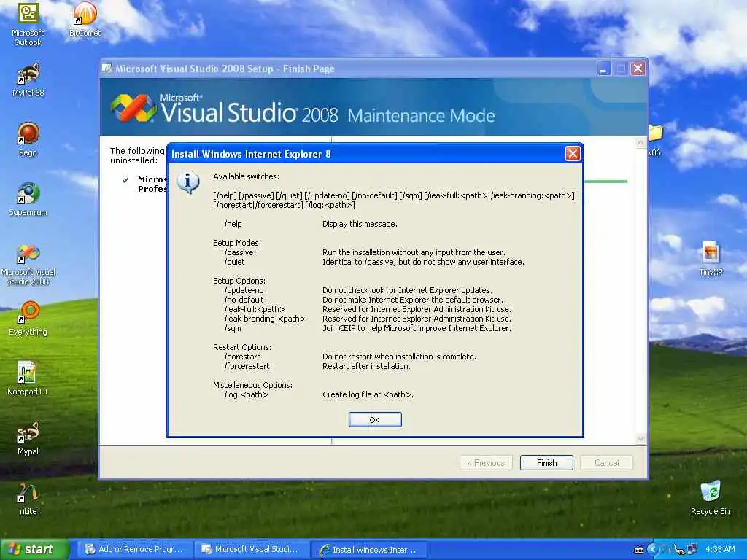Expand hidden tray icons arrow
This screenshot has height=560, width=747.
tap(652, 550)
